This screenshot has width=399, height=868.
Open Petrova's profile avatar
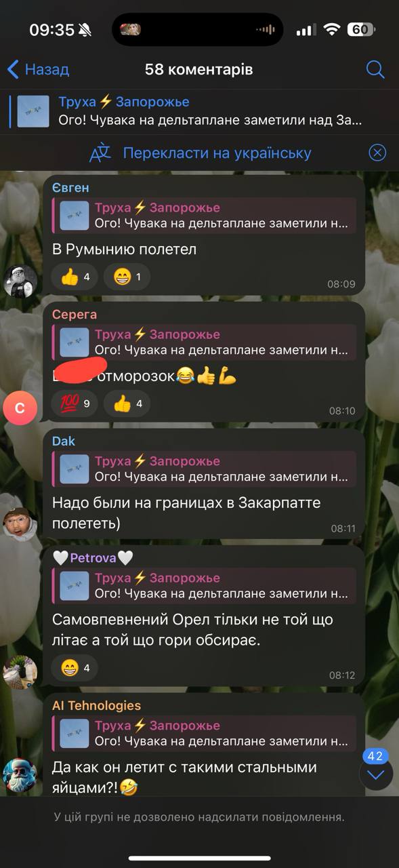(20, 672)
